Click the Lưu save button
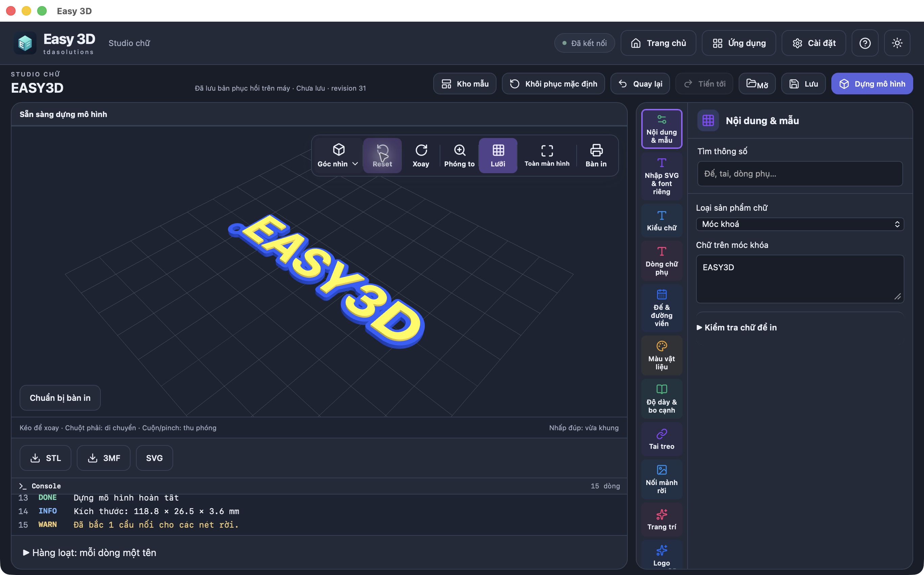924x575 pixels. point(803,84)
